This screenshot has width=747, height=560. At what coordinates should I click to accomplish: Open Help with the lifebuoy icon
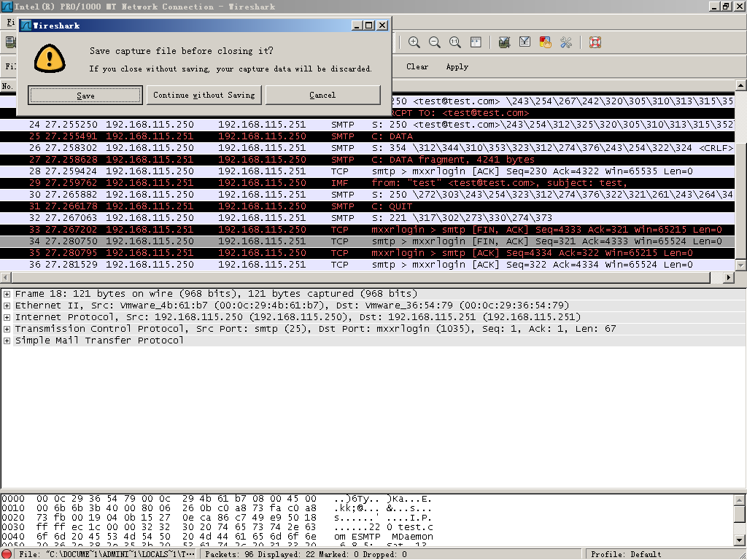[x=595, y=42]
